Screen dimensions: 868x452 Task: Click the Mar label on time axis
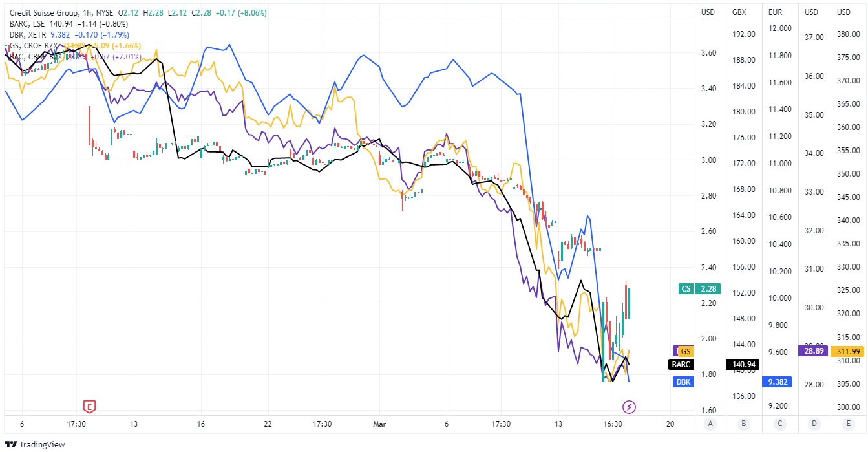(379, 424)
